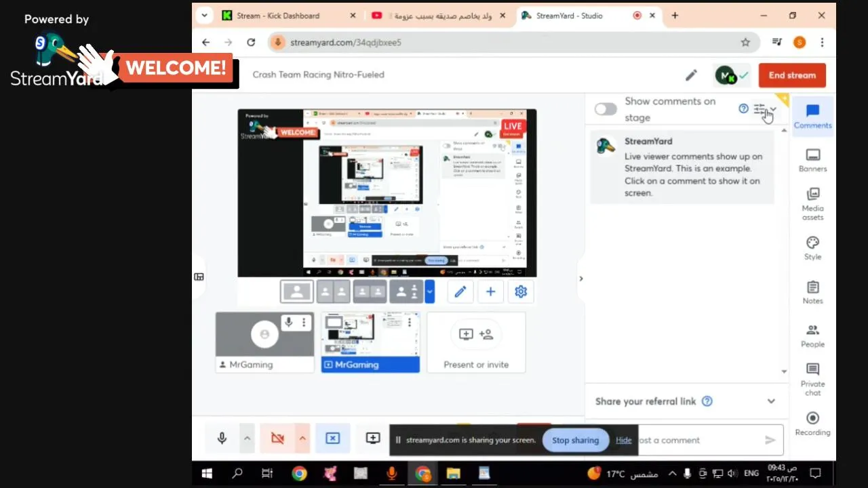Select the one-large-two-small spotlight layout

(406, 291)
